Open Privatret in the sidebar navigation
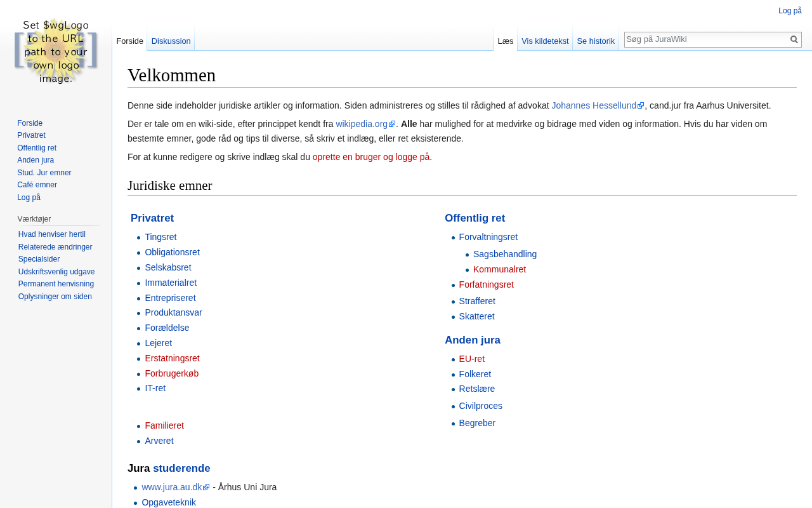 point(31,135)
